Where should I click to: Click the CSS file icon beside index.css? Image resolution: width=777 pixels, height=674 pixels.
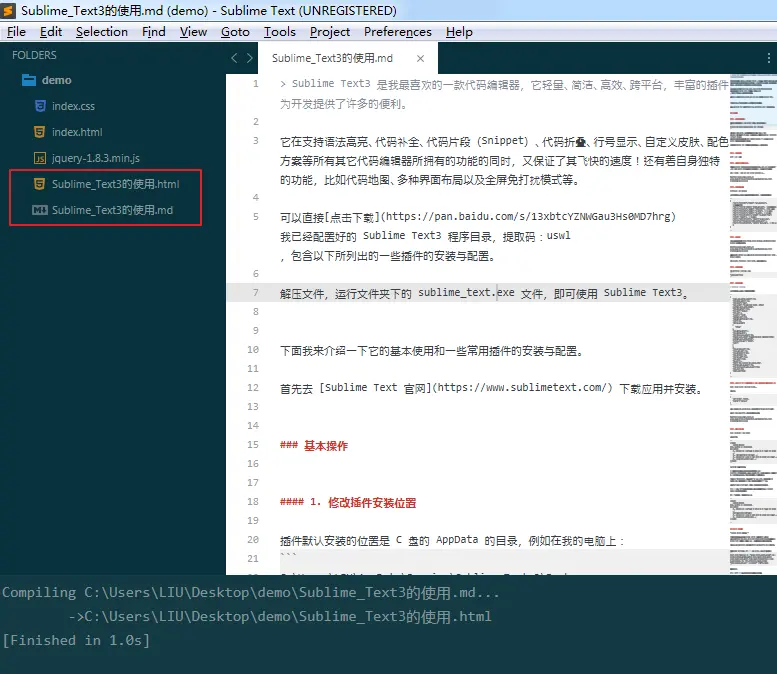[x=40, y=106]
